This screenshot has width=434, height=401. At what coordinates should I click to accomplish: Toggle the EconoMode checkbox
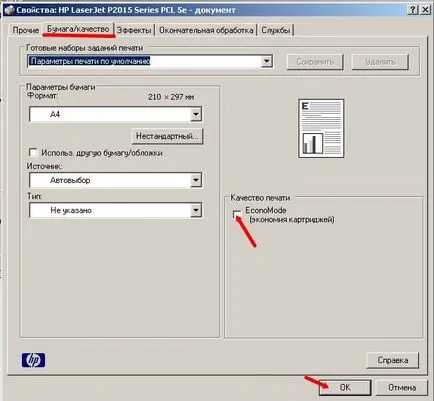[237, 214]
